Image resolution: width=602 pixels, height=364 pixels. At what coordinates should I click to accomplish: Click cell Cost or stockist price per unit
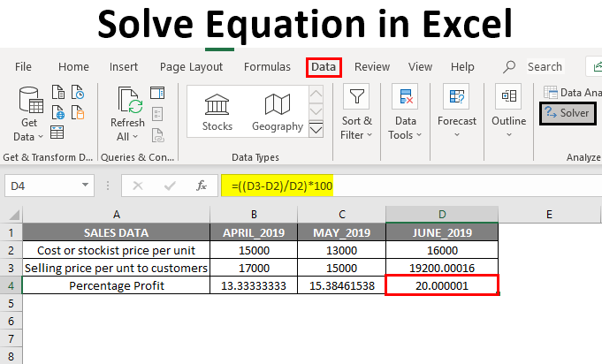click(117, 250)
